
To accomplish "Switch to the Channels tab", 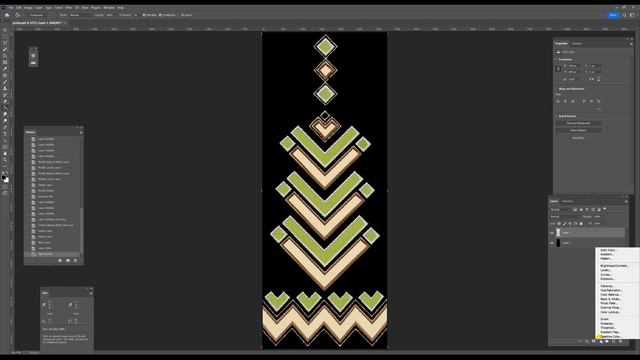I will (567, 201).
